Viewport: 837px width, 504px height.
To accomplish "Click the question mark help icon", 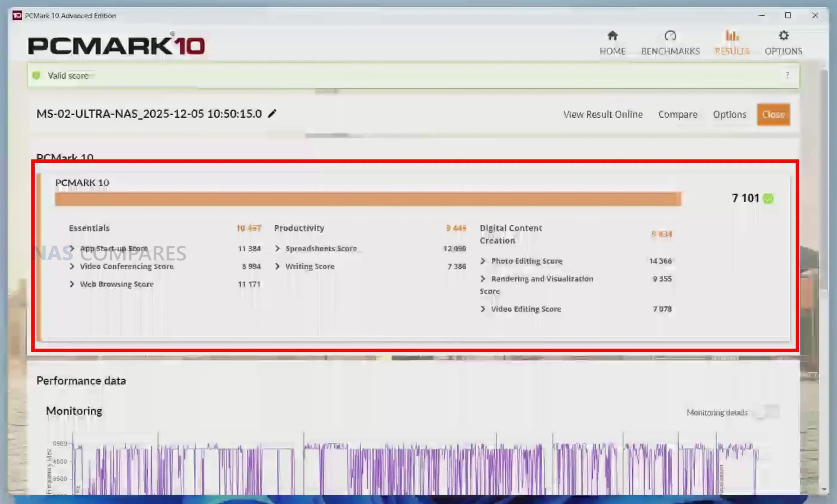I will click(x=787, y=75).
